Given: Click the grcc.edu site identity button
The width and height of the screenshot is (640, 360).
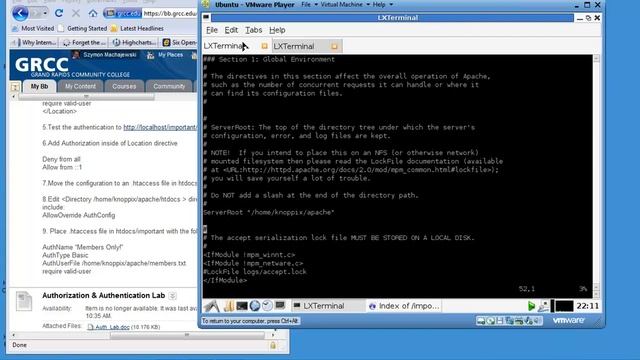Looking at the screenshot, I should (x=123, y=13).
